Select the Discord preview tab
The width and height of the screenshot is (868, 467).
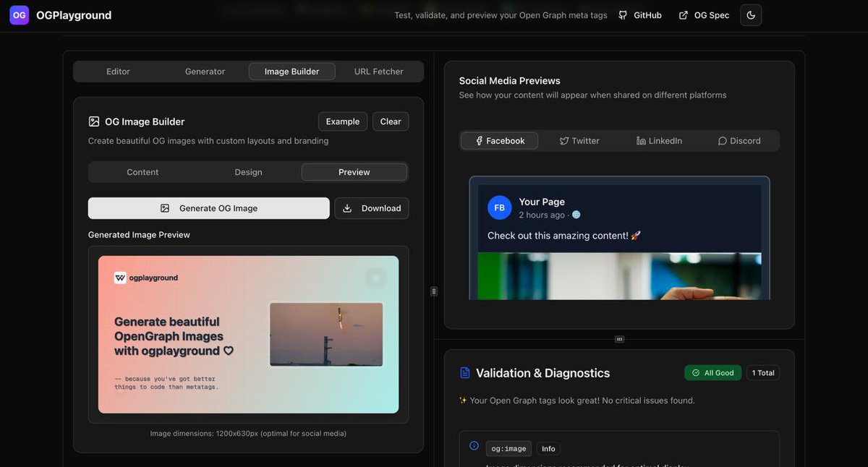739,141
